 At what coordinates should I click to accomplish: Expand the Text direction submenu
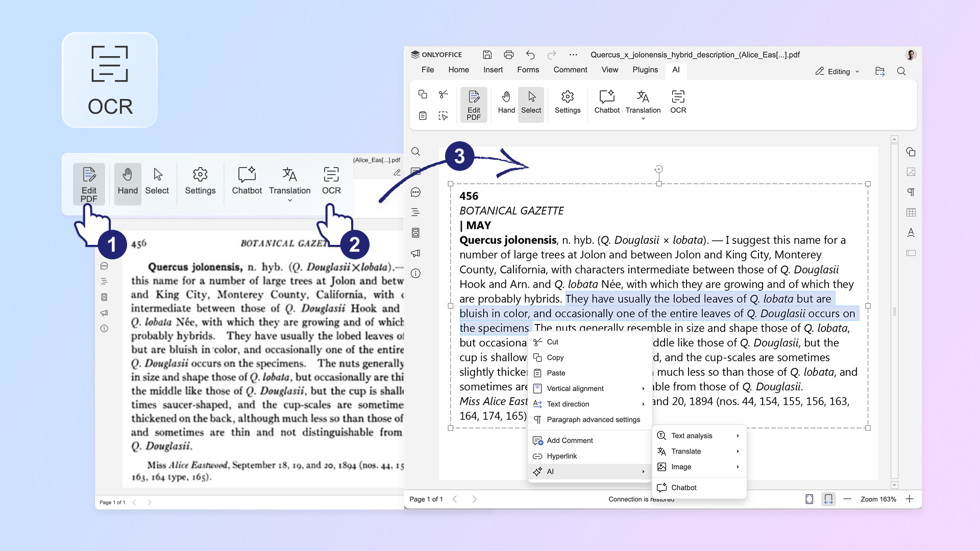click(x=590, y=404)
